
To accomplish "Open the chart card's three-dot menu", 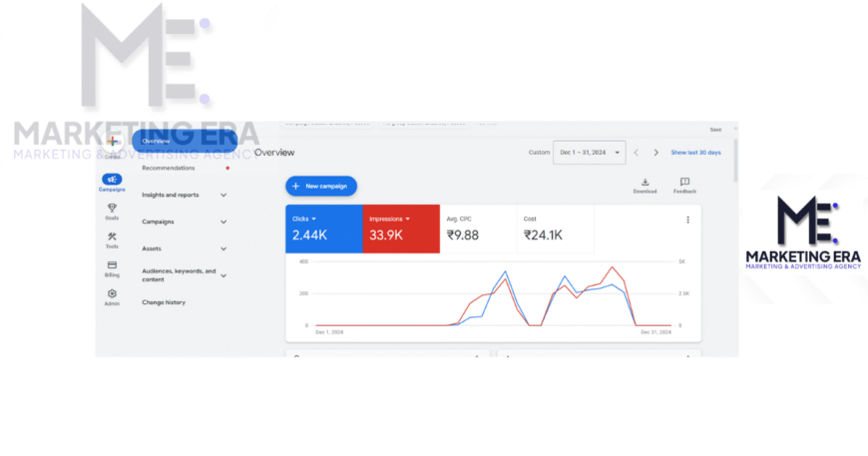I will tap(687, 220).
